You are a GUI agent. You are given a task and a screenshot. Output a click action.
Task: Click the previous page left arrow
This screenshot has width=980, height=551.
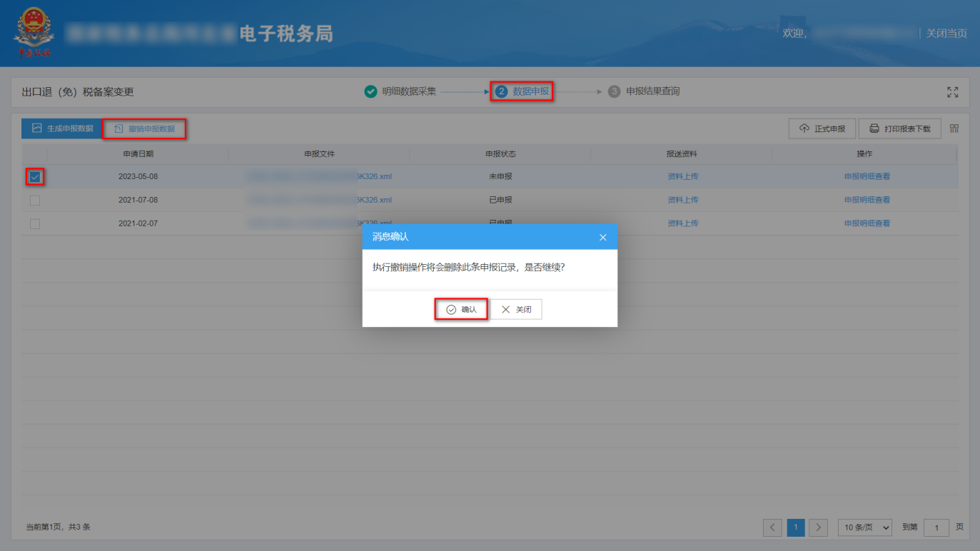click(x=772, y=527)
